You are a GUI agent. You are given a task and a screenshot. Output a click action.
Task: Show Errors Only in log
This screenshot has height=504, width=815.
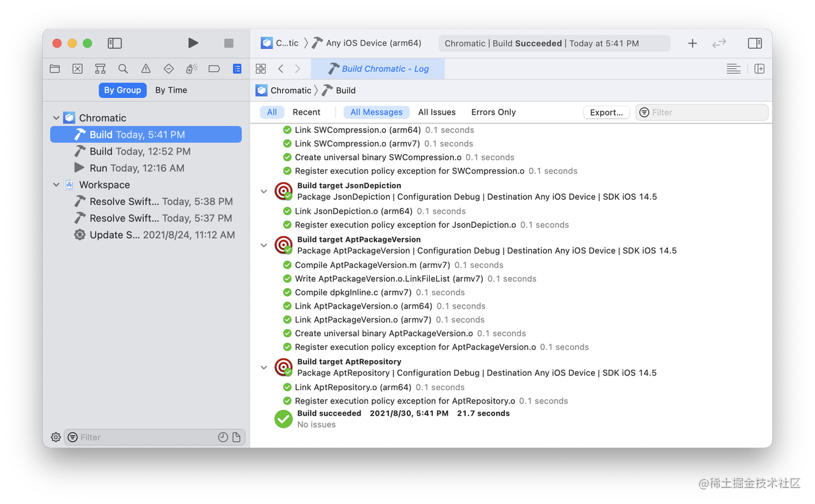(x=493, y=112)
